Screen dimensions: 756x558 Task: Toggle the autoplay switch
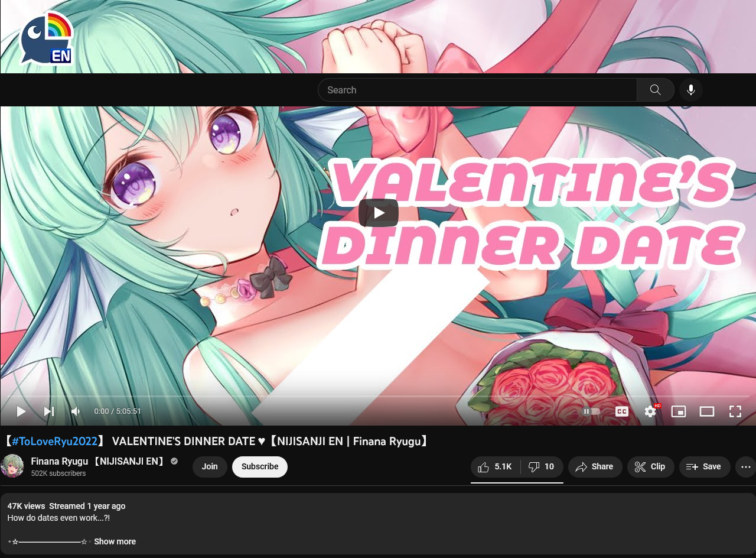591,411
